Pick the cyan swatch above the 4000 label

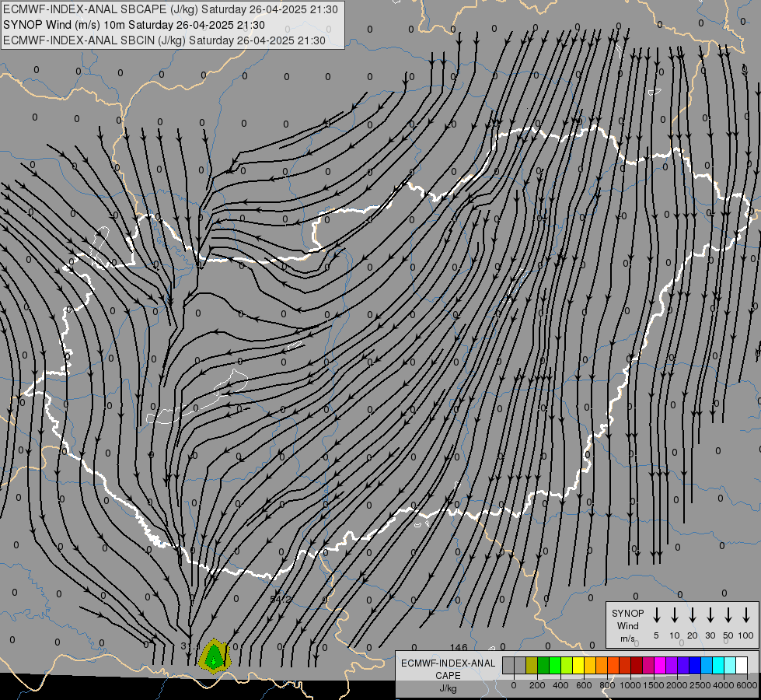(719, 665)
